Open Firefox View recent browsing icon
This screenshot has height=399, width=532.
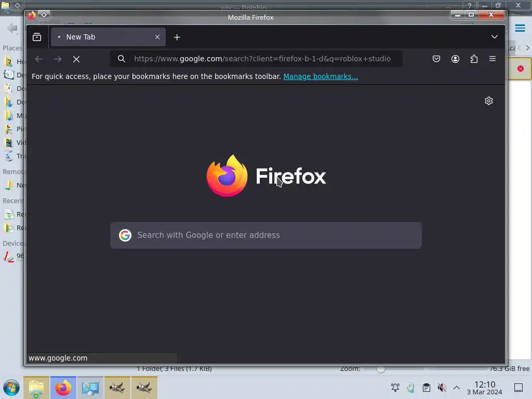(37, 37)
